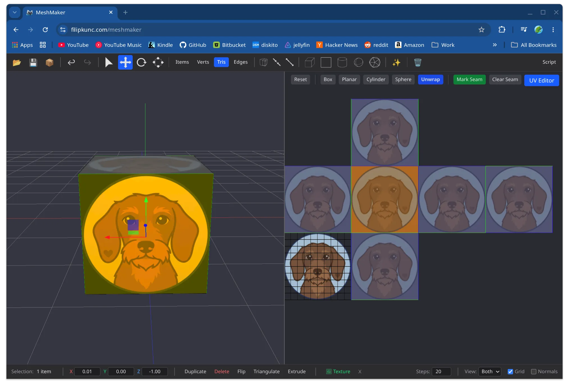Viewport: 569px width, 392px height.
Task: Click Triangulate in the bottom bar
Action: (267, 372)
